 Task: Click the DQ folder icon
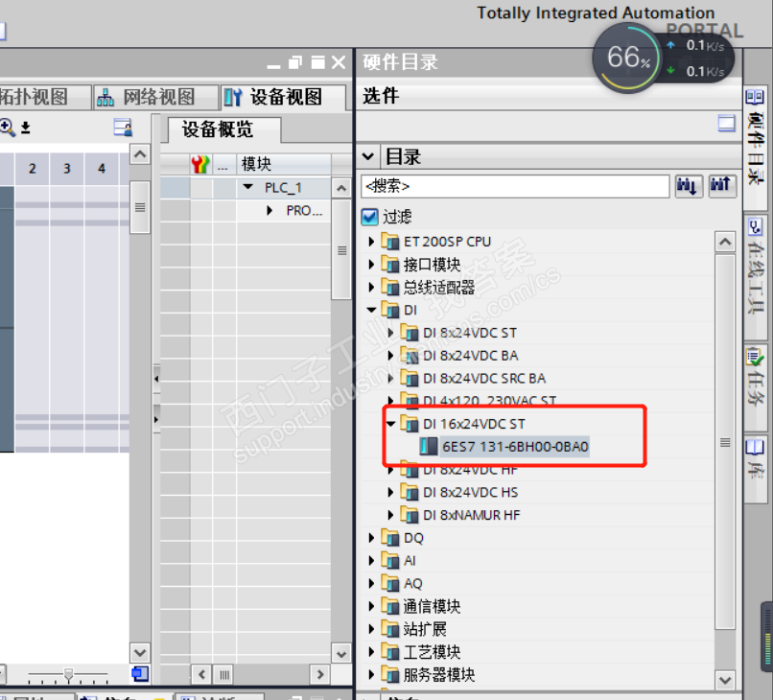click(x=390, y=538)
